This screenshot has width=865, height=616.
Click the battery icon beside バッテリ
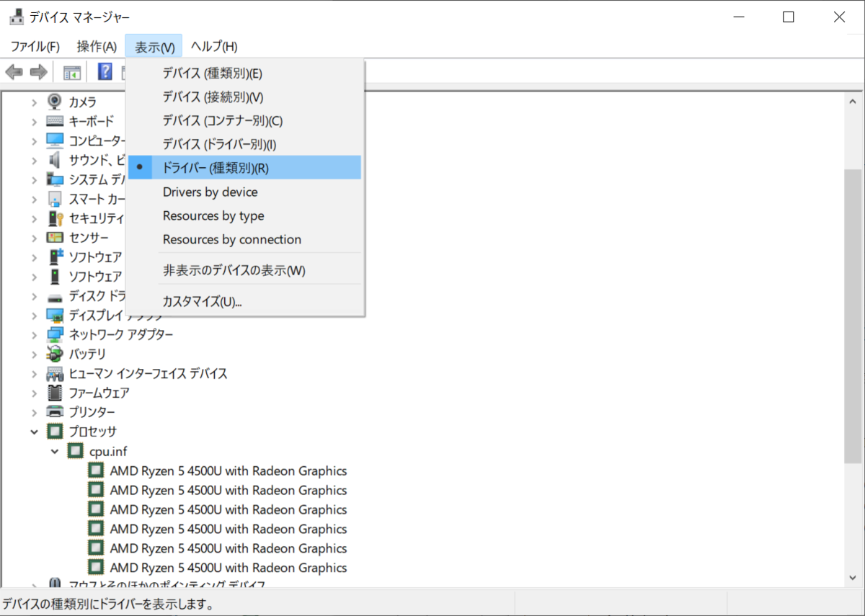[x=55, y=354]
